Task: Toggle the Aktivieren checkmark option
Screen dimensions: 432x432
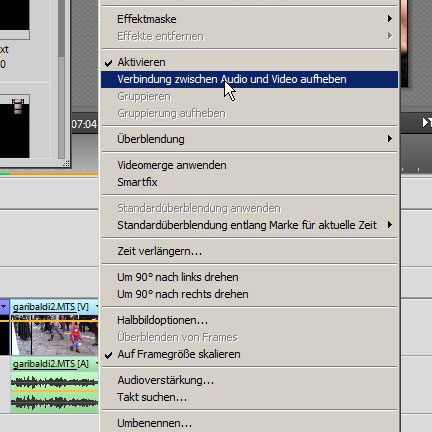Action: [249, 62]
